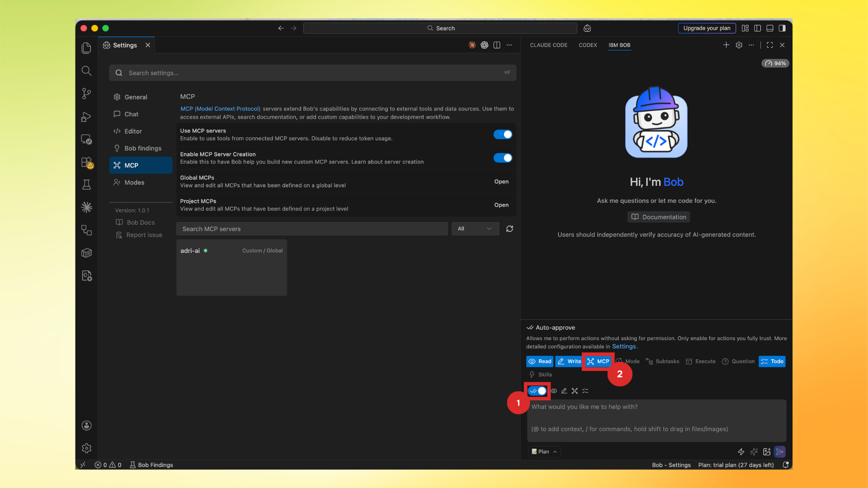
Task: Click the OpenAI icon in the editor toolbar
Action: [x=484, y=45]
